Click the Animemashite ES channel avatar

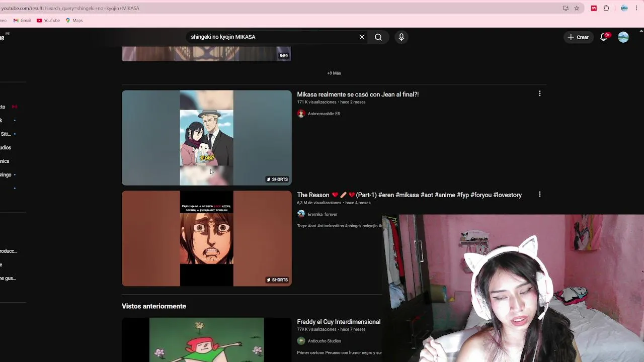[x=301, y=114]
